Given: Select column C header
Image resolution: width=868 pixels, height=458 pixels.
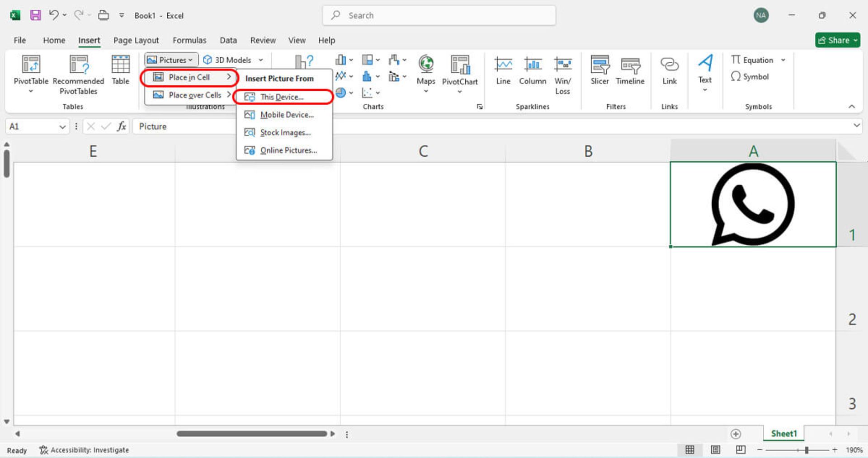Looking at the screenshot, I should (423, 151).
